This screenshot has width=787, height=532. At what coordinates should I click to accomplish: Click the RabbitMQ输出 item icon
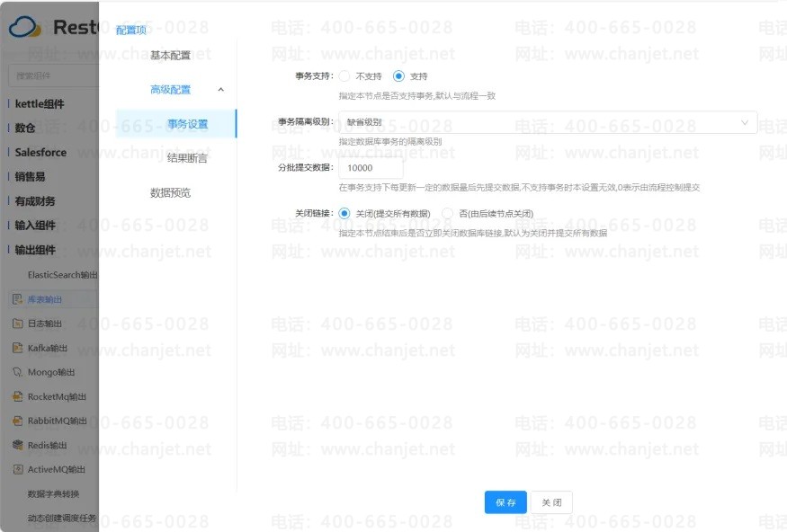coord(18,421)
